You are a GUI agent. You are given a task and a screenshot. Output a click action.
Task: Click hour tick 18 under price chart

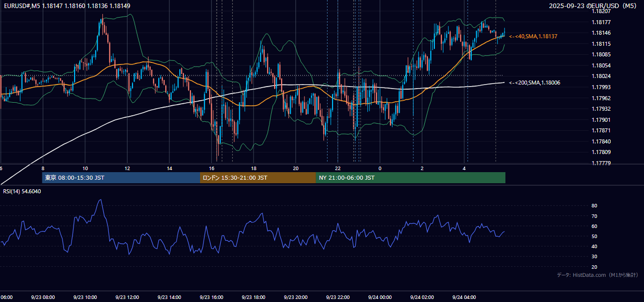tap(253, 168)
